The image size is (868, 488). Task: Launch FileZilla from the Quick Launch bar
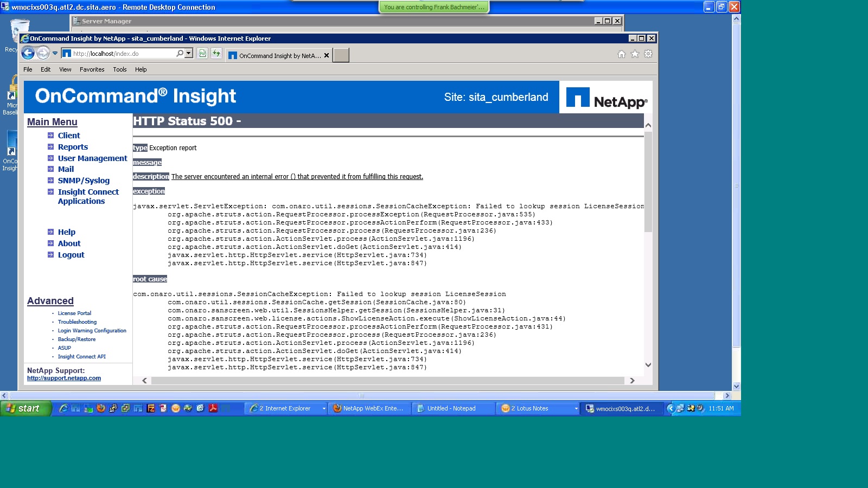pos(151,408)
